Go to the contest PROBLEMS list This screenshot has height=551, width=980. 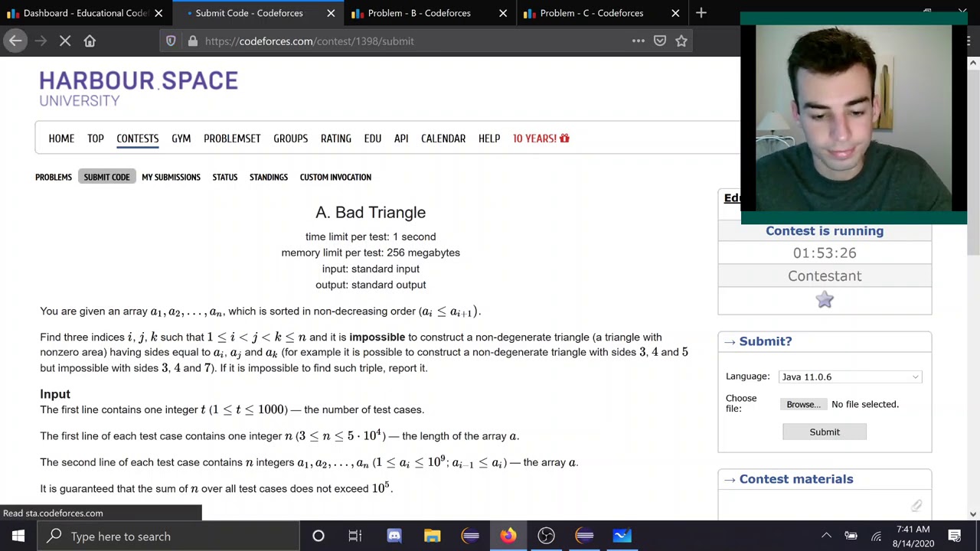point(54,177)
